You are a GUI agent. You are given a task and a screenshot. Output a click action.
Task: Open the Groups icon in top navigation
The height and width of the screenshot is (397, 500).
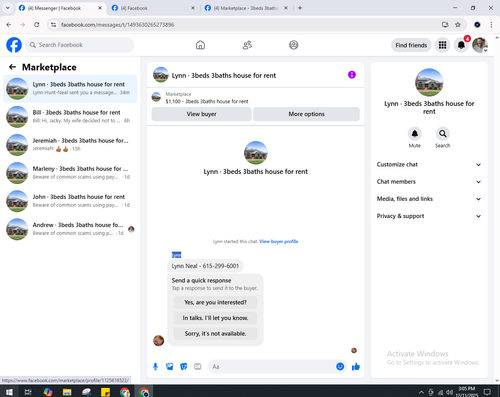pos(294,45)
